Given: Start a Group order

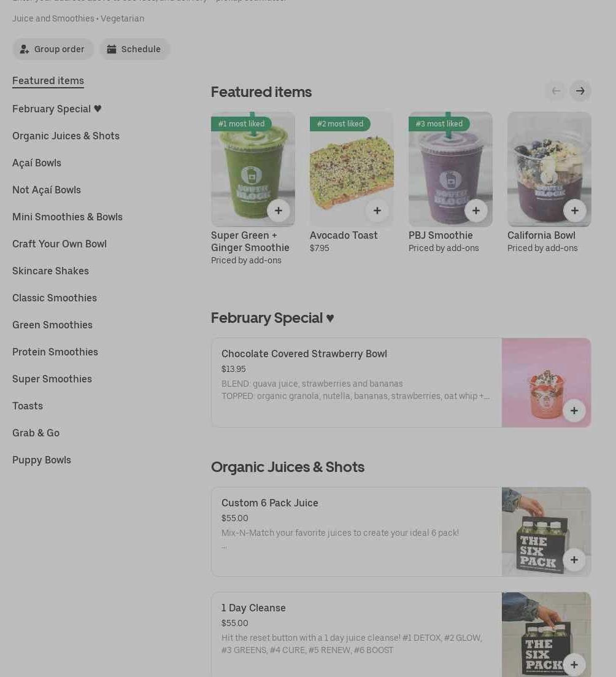Looking at the screenshot, I should coord(53,49).
